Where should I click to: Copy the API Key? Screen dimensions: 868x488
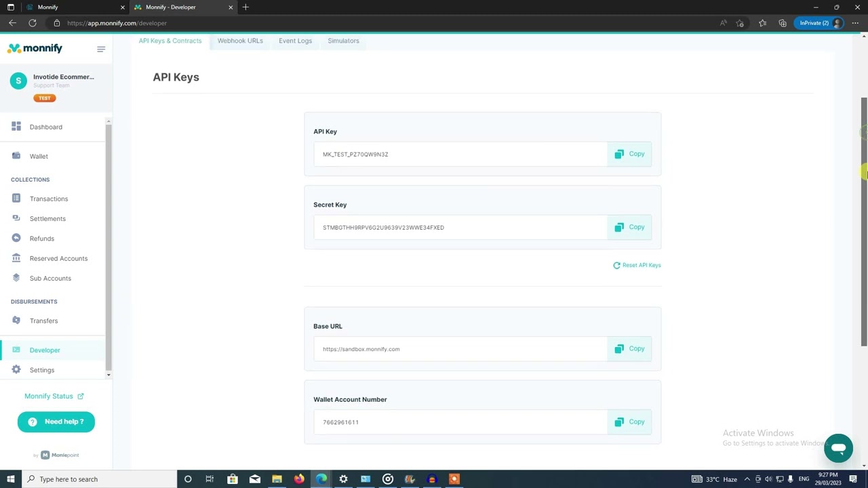click(629, 154)
